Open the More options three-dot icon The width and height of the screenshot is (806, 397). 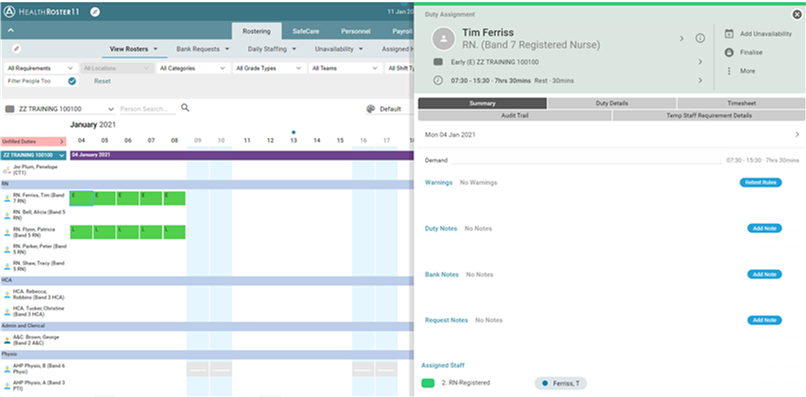click(729, 71)
